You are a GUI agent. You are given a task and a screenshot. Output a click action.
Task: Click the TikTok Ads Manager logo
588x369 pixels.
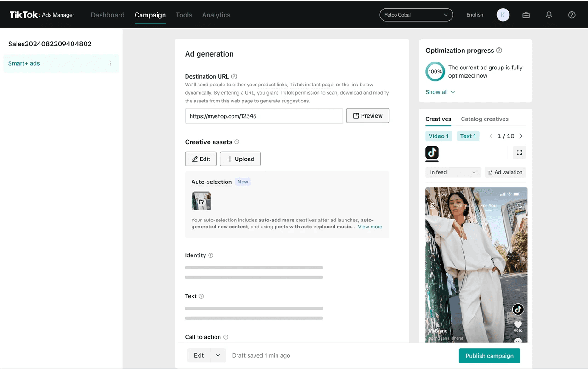click(x=42, y=15)
